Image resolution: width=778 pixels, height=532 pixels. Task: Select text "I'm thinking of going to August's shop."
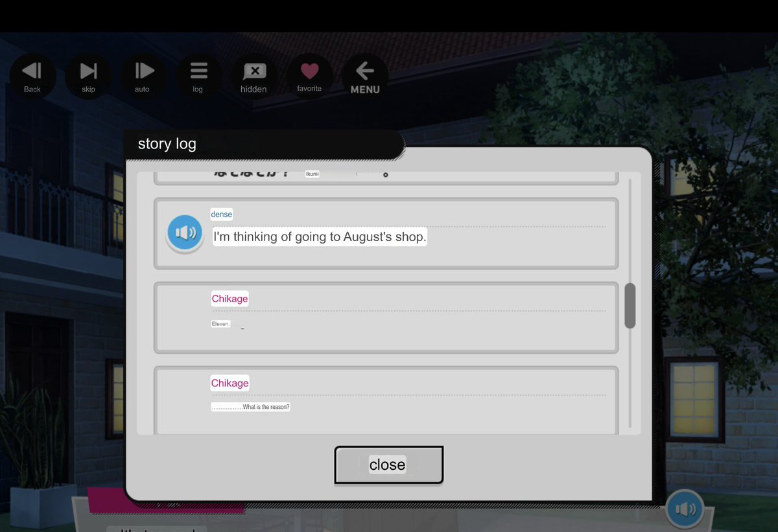pyautogui.click(x=320, y=237)
